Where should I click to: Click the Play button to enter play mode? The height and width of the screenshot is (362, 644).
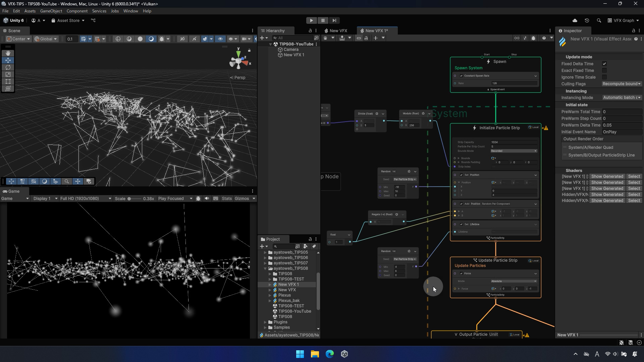pyautogui.click(x=312, y=20)
